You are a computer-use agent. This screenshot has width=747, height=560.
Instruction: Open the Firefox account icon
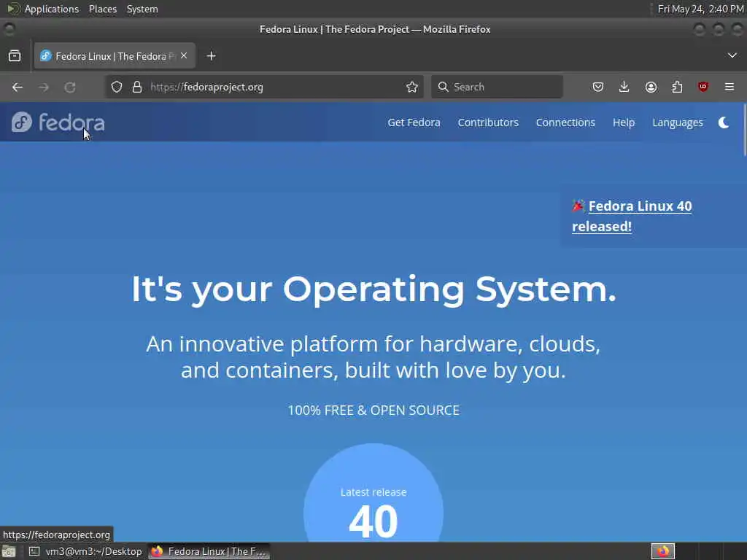click(x=651, y=87)
